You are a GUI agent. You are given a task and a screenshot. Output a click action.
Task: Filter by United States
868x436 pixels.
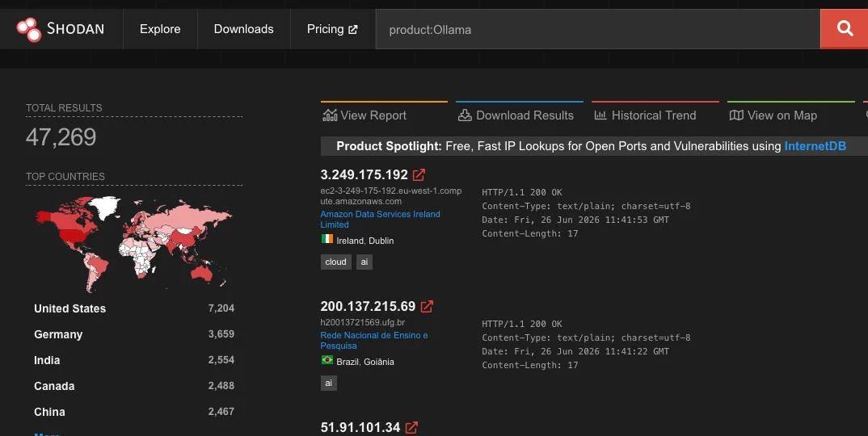(70, 308)
